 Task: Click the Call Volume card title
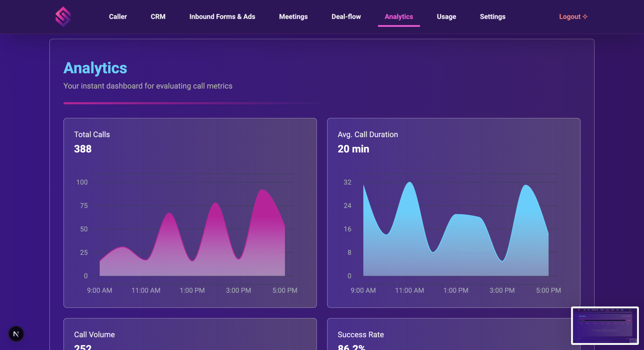(x=94, y=335)
